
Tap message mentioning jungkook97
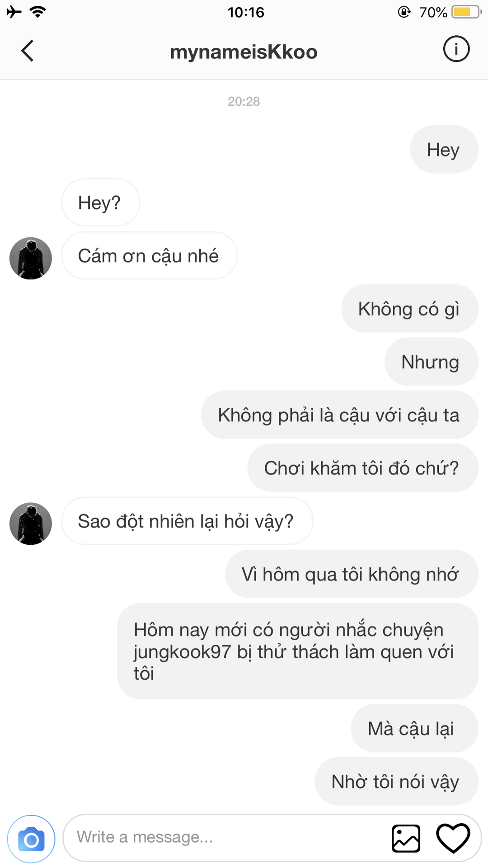297,651
